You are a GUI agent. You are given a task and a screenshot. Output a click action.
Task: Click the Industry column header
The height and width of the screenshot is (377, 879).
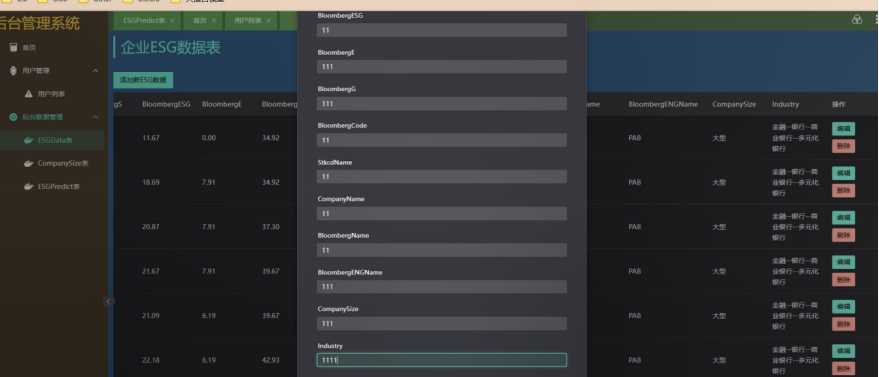pyautogui.click(x=785, y=104)
